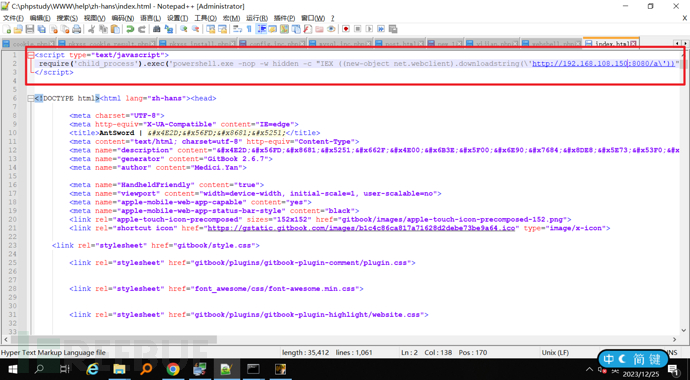Open the 编码(N) menu

click(123, 18)
